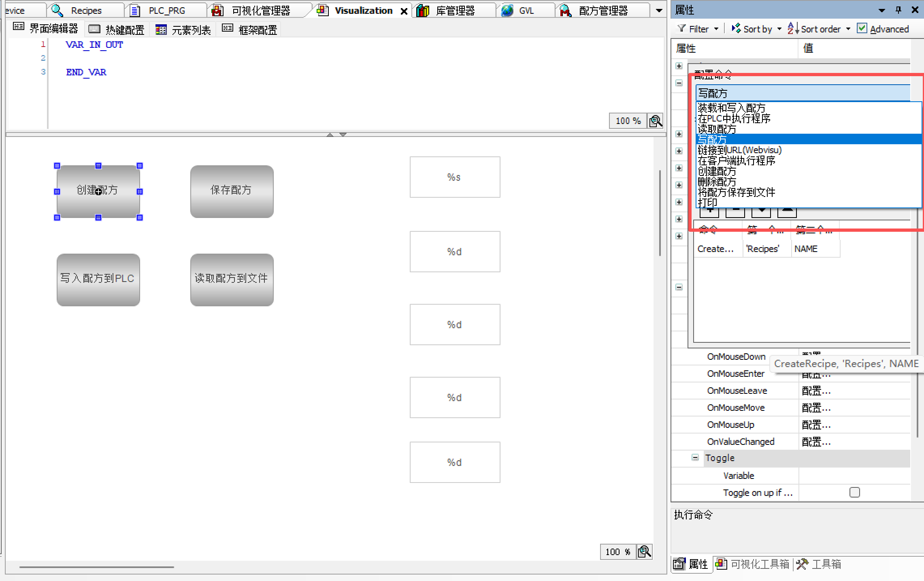This screenshot has height=581, width=924.
Task: Click the 100 % zoom field in declaration editor
Action: pos(628,121)
